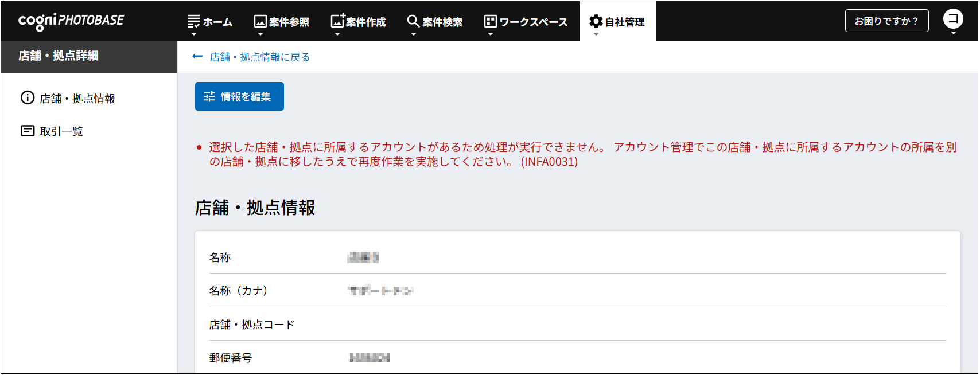This screenshot has height=375, width=980.
Task: Click the 名称 value field
Action: (363, 257)
